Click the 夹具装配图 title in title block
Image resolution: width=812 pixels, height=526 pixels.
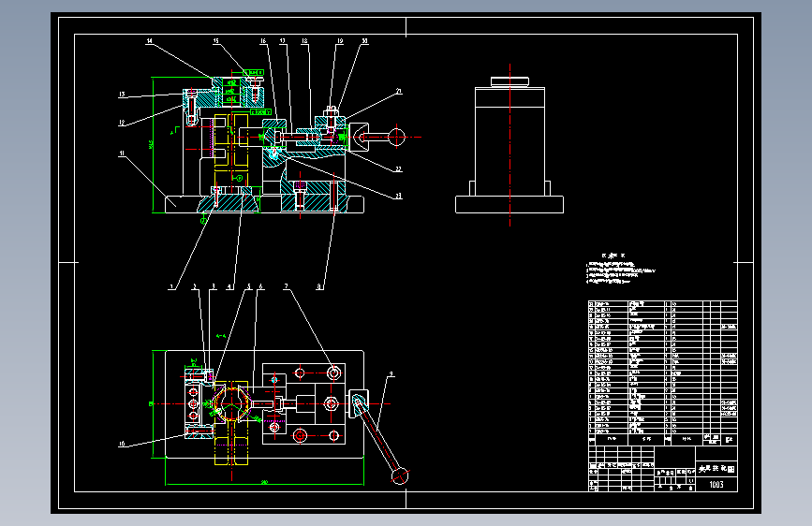716,469
